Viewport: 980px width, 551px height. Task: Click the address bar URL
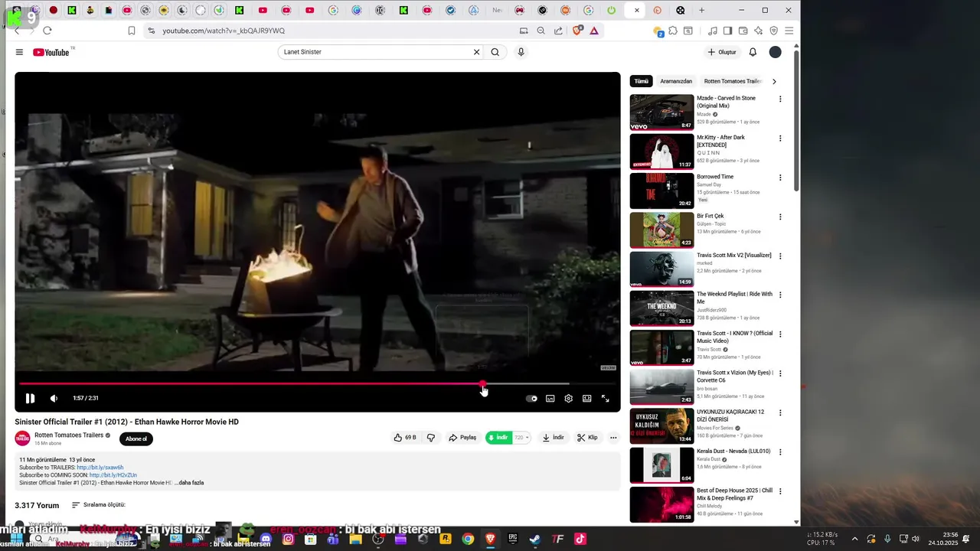[224, 31]
